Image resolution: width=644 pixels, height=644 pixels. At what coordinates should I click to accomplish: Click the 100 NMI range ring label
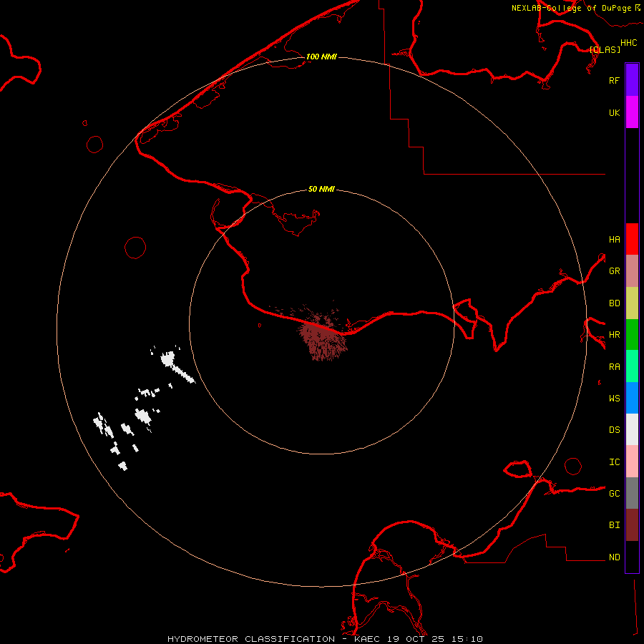[x=321, y=57]
